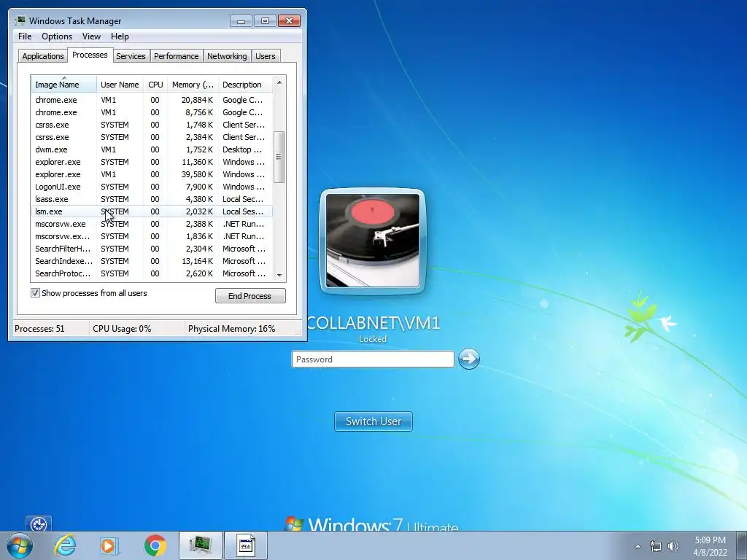This screenshot has width=747, height=560.
Task: Open Windows Media Player taskbar icon
Action: tap(109, 545)
